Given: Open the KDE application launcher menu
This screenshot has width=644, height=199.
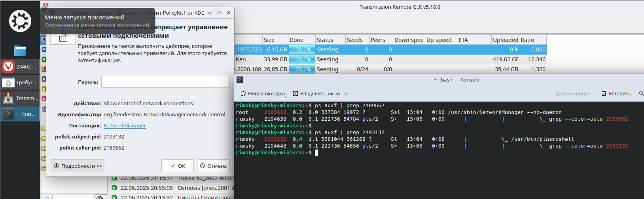Looking at the screenshot, I should [20, 21].
